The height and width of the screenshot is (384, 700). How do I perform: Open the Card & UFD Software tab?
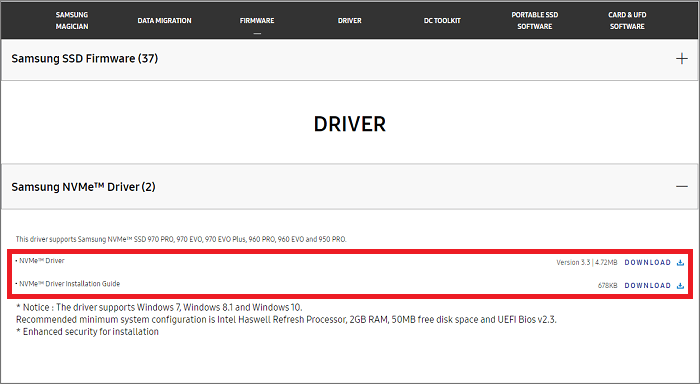(627, 21)
